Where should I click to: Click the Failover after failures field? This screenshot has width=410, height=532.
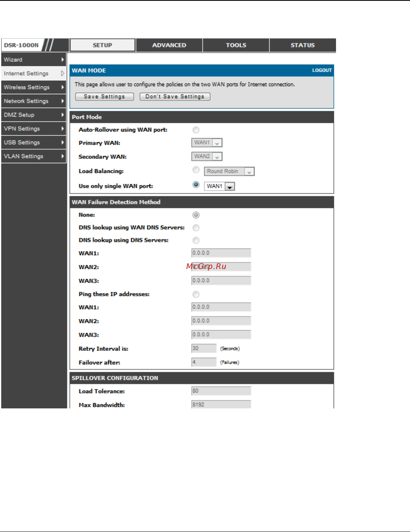[x=204, y=362]
